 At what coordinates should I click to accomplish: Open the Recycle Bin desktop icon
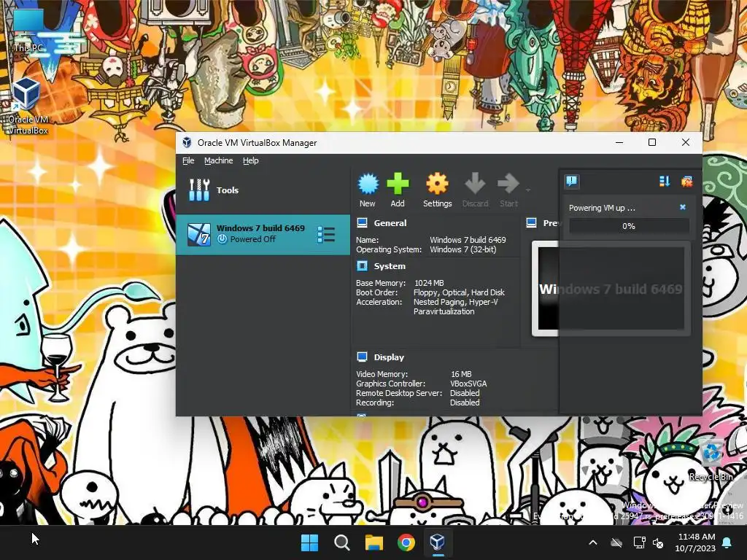pyautogui.click(x=711, y=461)
